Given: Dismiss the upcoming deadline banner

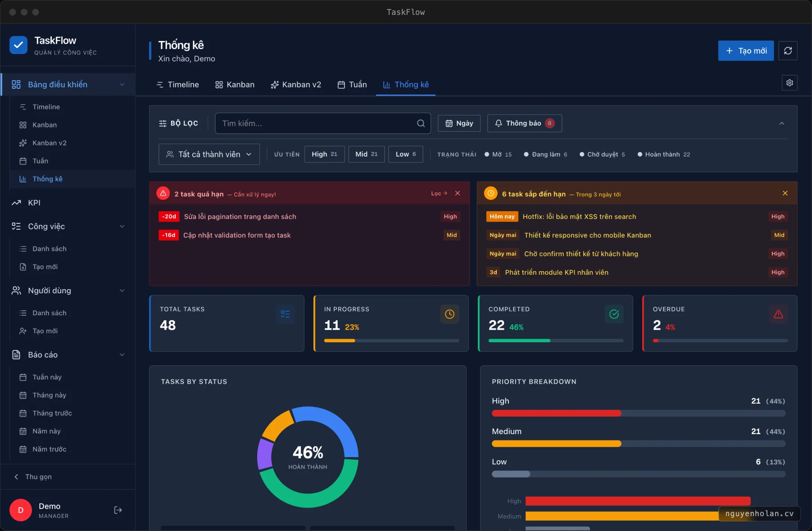Looking at the screenshot, I should [785, 193].
